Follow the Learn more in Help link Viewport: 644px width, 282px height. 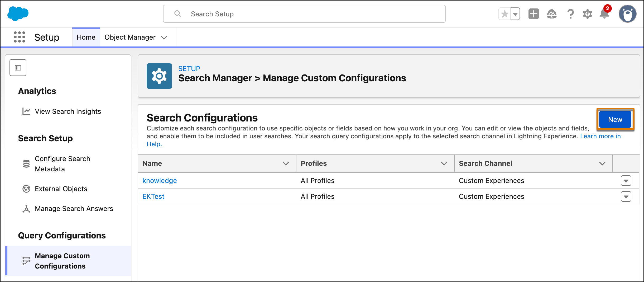tap(600, 136)
